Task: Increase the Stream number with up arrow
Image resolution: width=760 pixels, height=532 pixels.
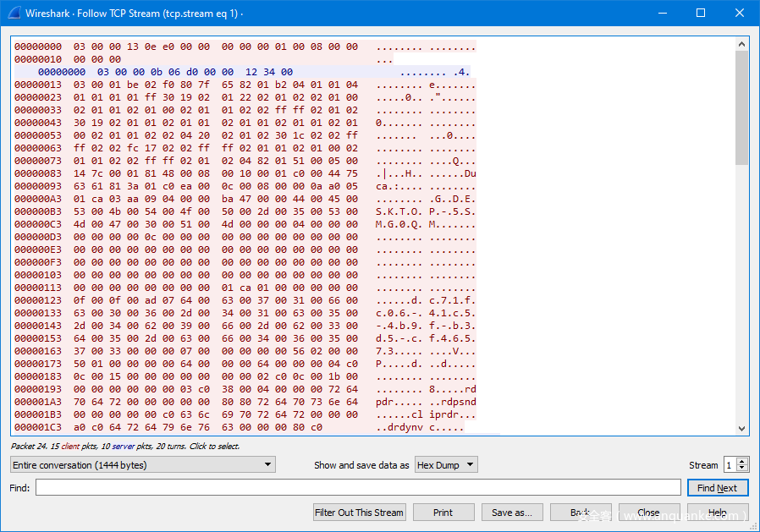Action: [x=742, y=461]
